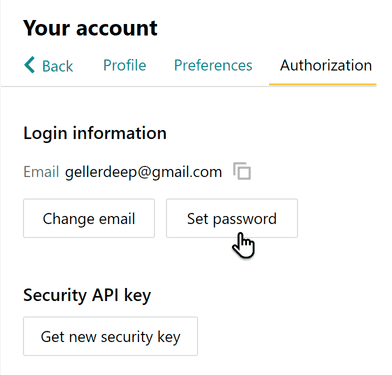Click the Your account page heading
The height and width of the screenshot is (375, 392).
click(x=90, y=28)
